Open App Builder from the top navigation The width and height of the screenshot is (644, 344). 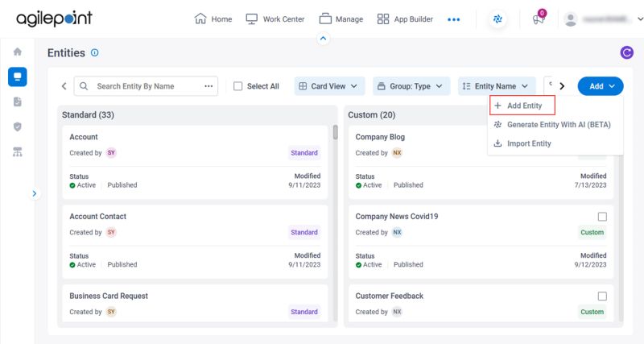coord(405,19)
